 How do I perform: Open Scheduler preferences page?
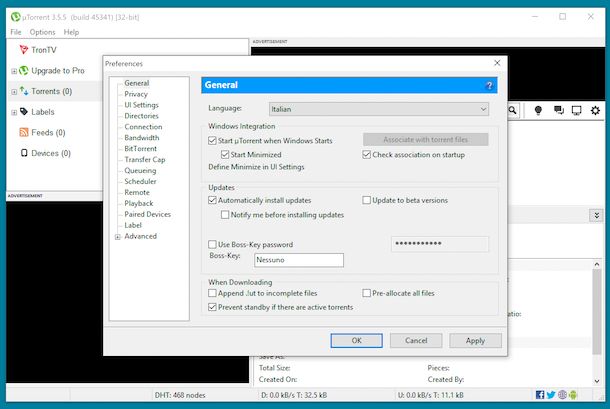[x=140, y=181]
